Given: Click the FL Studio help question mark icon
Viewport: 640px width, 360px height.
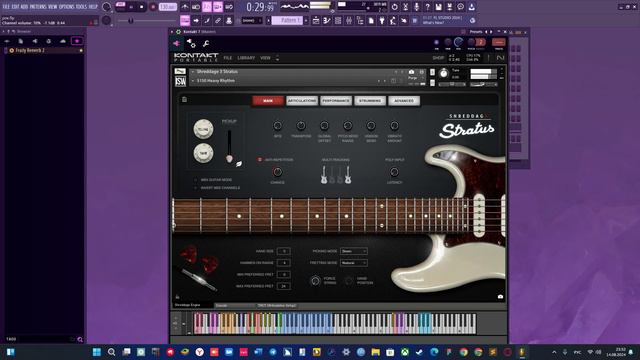Looking at the screenshot, I should (x=427, y=7).
